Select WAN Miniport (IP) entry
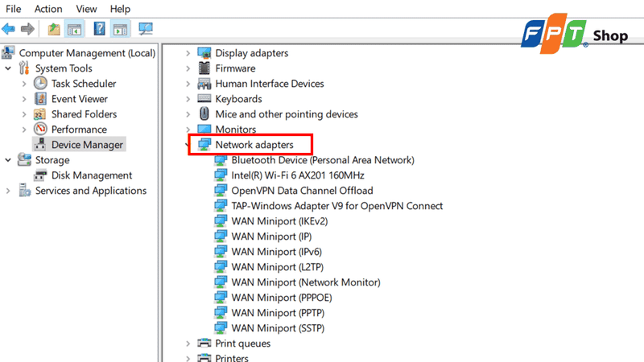 click(x=271, y=237)
